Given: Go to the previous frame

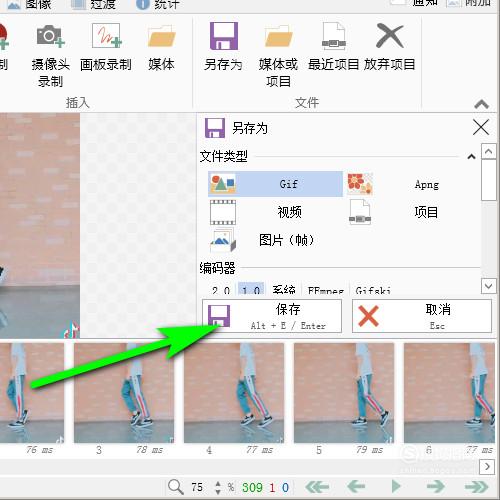Looking at the screenshot, I should click(x=356, y=487).
